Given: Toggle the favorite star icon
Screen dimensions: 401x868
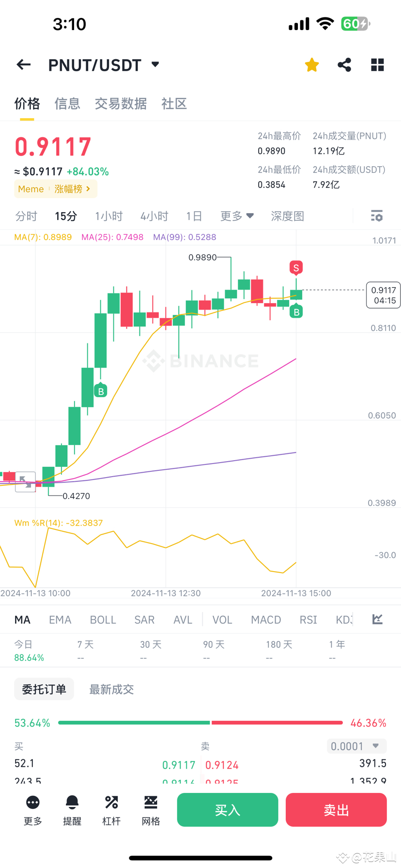Looking at the screenshot, I should 312,64.
